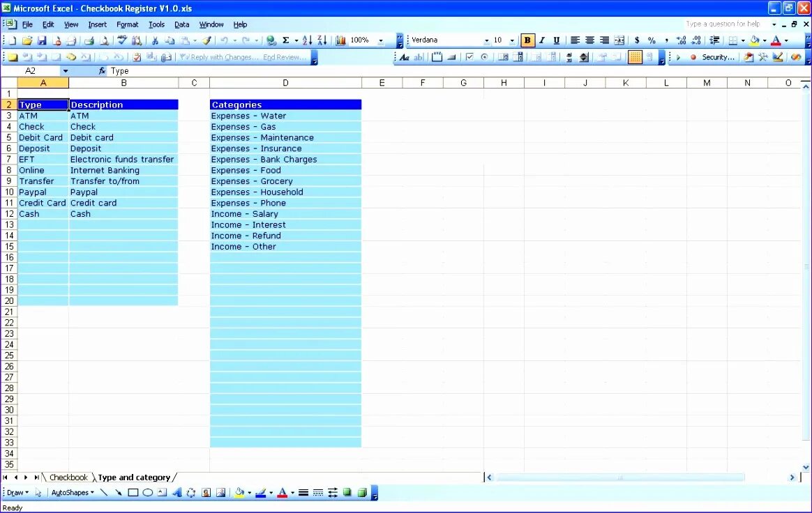Open the zoom percentage dropdown
This screenshot has height=513, width=812.
coord(381,40)
